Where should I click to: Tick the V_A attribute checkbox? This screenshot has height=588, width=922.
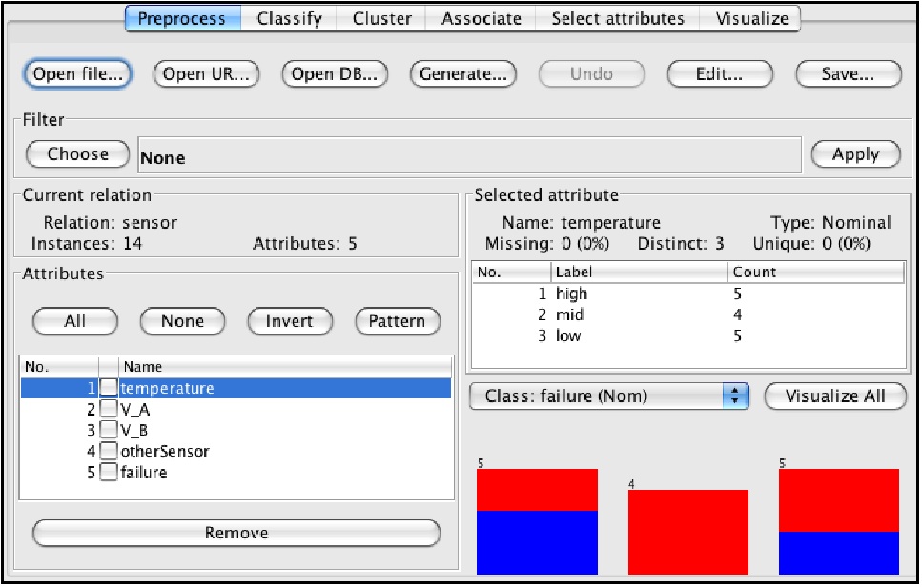pos(109,409)
